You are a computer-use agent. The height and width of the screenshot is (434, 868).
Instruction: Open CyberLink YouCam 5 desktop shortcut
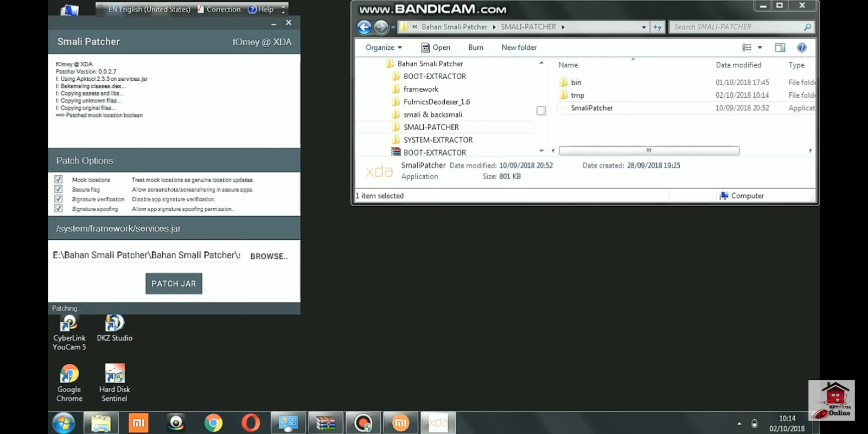69,333
